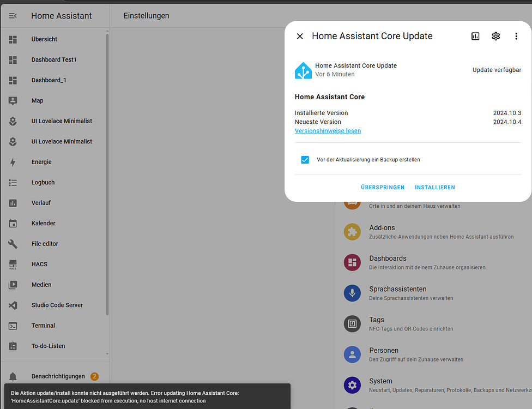The image size is (532, 409).
Task: Click the notifications count badge 2
Action: (94, 376)
